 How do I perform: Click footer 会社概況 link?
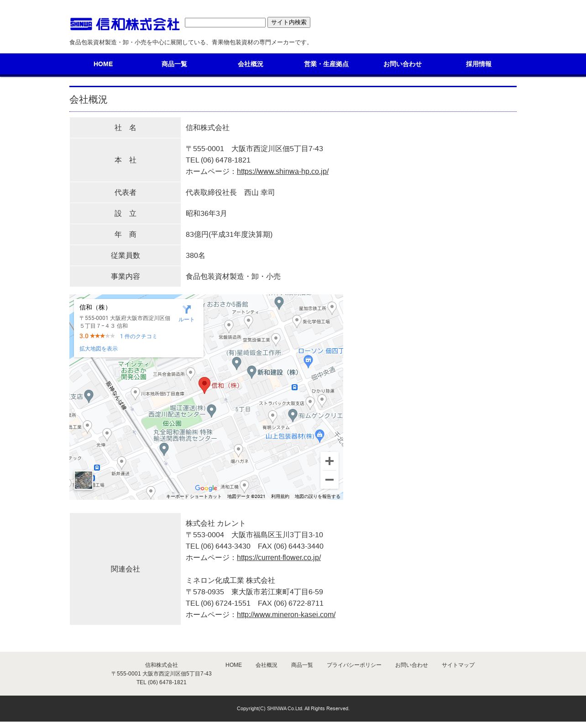tap(267, 665)
